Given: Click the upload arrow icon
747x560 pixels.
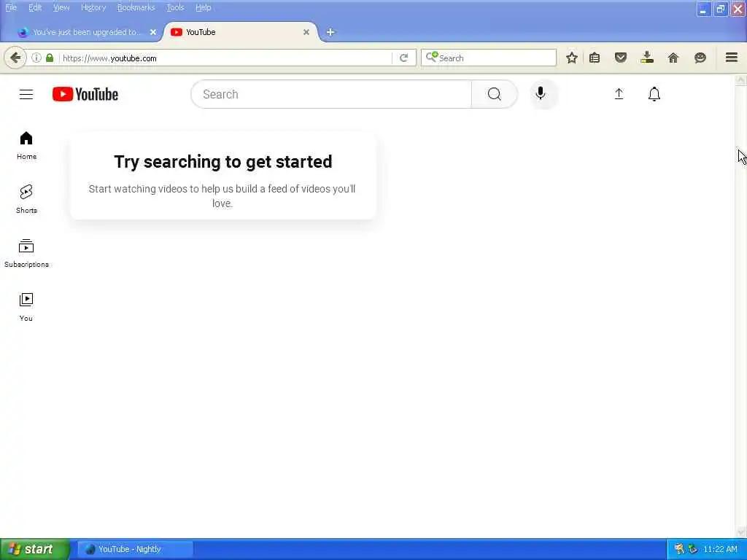Looking at the screenshot, I should coord(619,94).
